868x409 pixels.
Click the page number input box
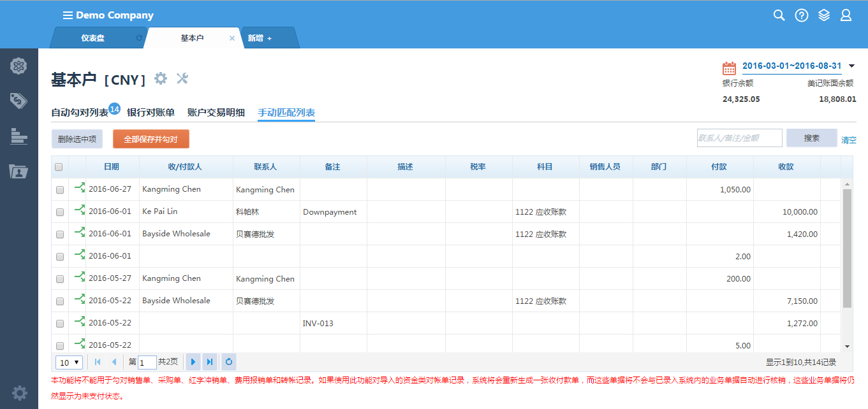[x=147, y=362]
